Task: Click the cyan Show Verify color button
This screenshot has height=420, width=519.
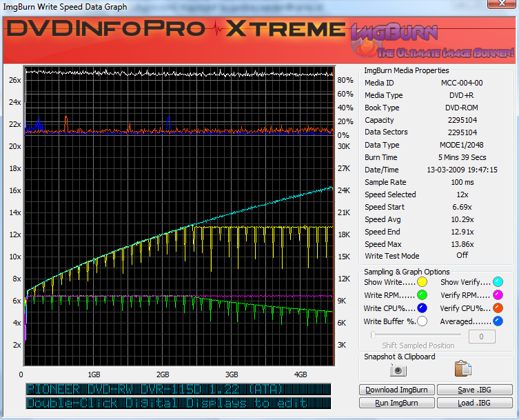Action: [498, 282]
